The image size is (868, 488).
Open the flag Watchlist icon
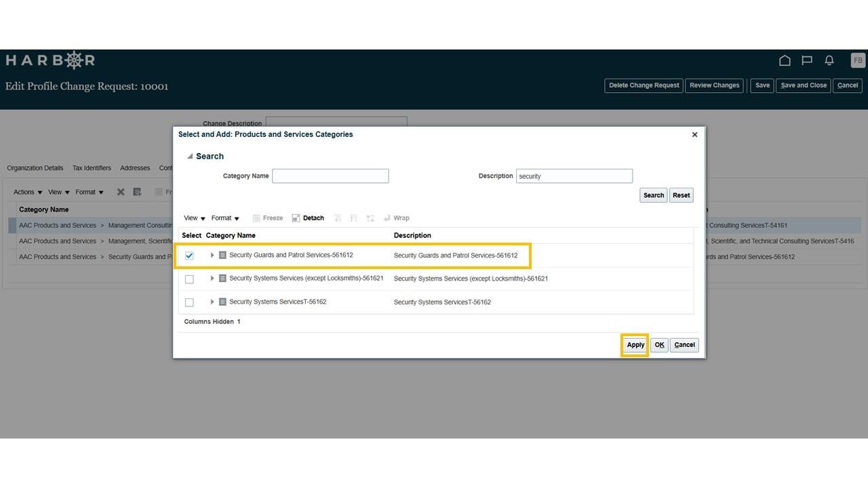point(807,60)
